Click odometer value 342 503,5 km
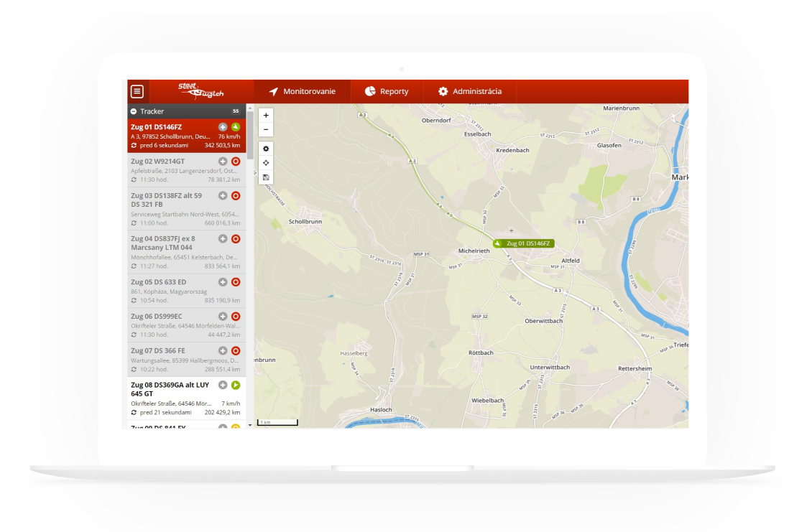Screen dimensions: 812x532 pyautogui.click(x=222, y=146)
